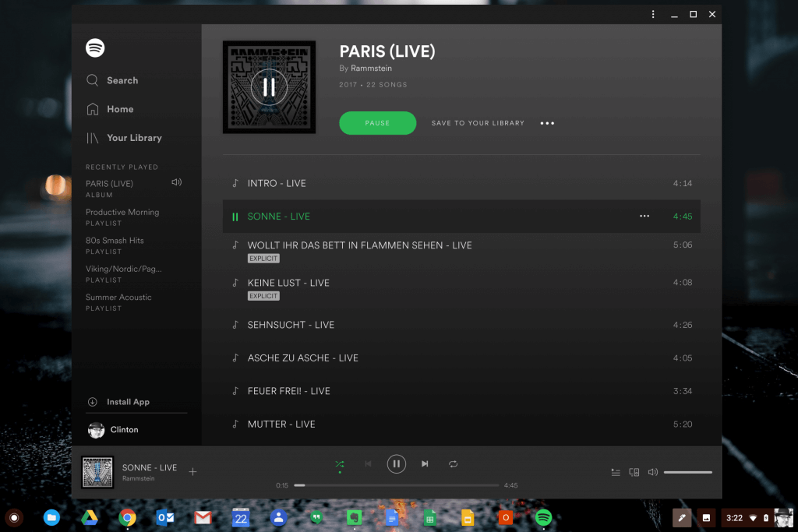Open Clinton's profile
The height and width of the screenshot is (532, 798).
click(x=113, y=430)
